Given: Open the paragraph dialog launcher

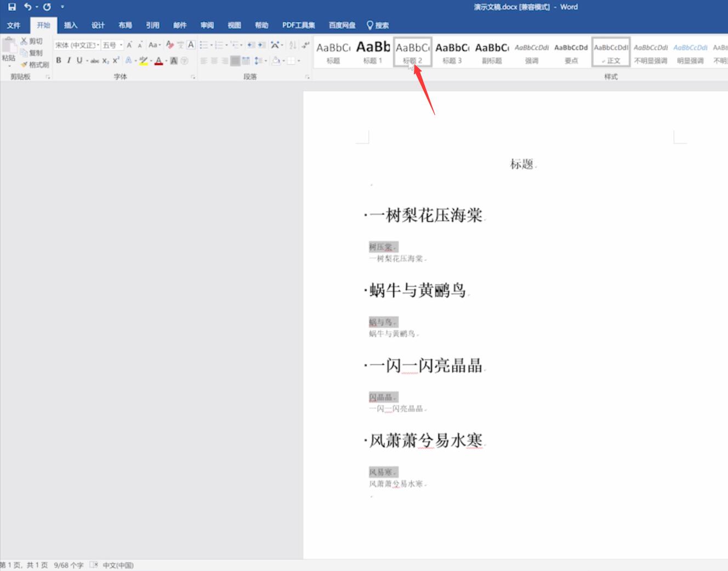Looking at the screenshot, I should point(307,77).
